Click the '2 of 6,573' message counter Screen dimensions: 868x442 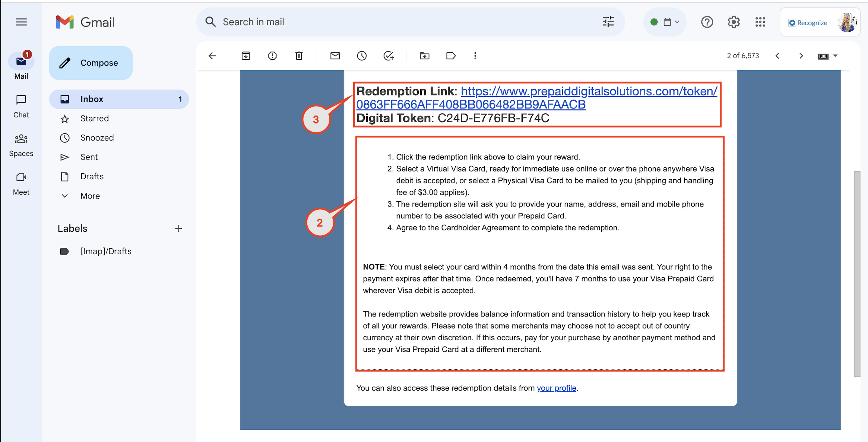[743, 56]
